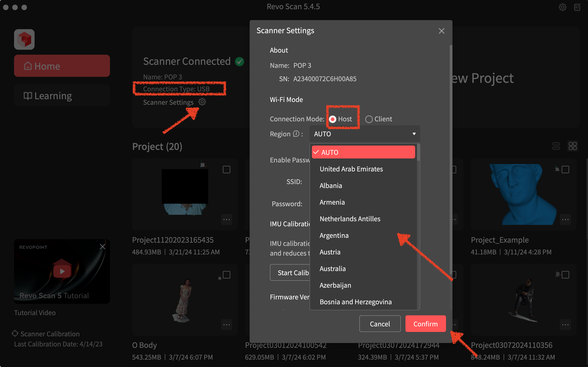Open app settings gear in top right corner
588x367 pixels.
pos(563,7)
